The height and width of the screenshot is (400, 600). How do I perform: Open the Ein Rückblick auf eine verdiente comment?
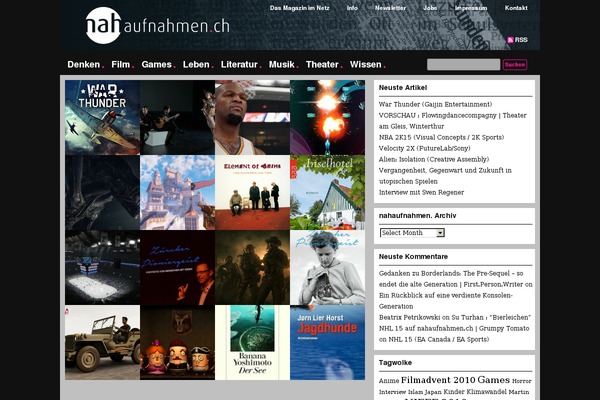click(x=446, y=300)
